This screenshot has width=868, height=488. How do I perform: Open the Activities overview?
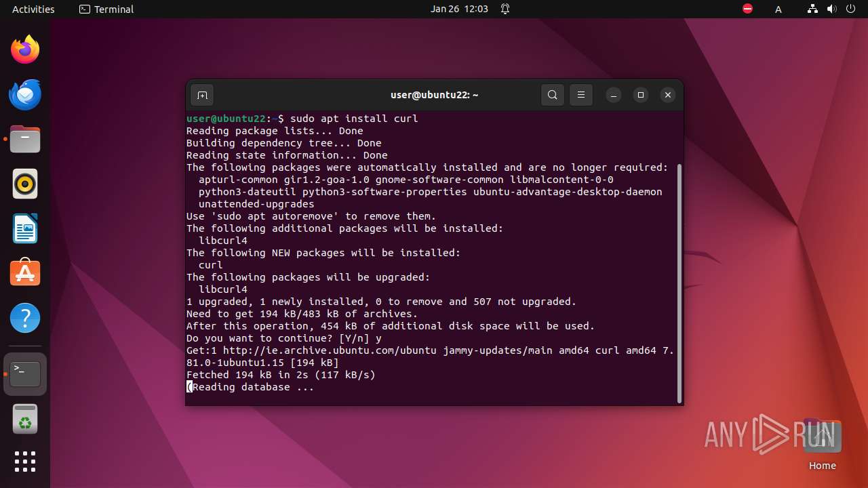tap(33, 9)
